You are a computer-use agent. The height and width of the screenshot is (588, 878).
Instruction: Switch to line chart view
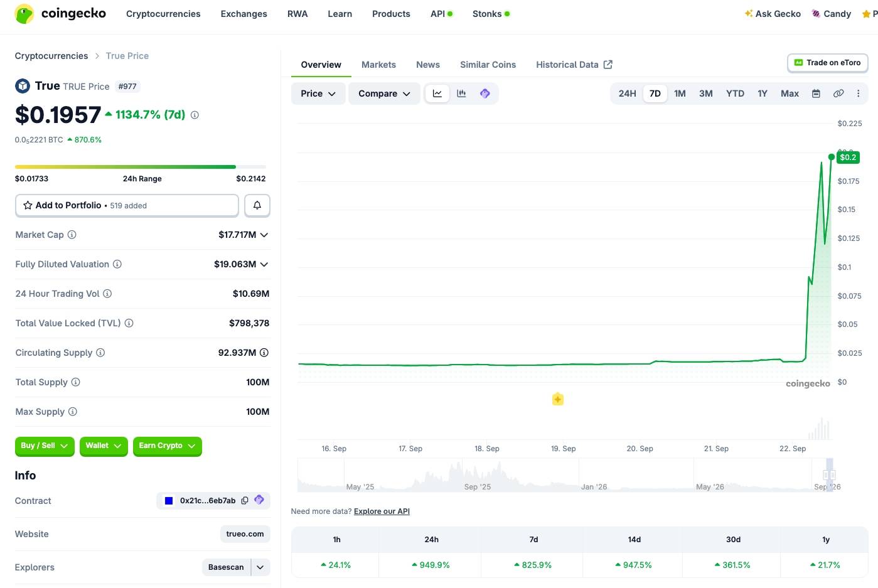point(437,94)
